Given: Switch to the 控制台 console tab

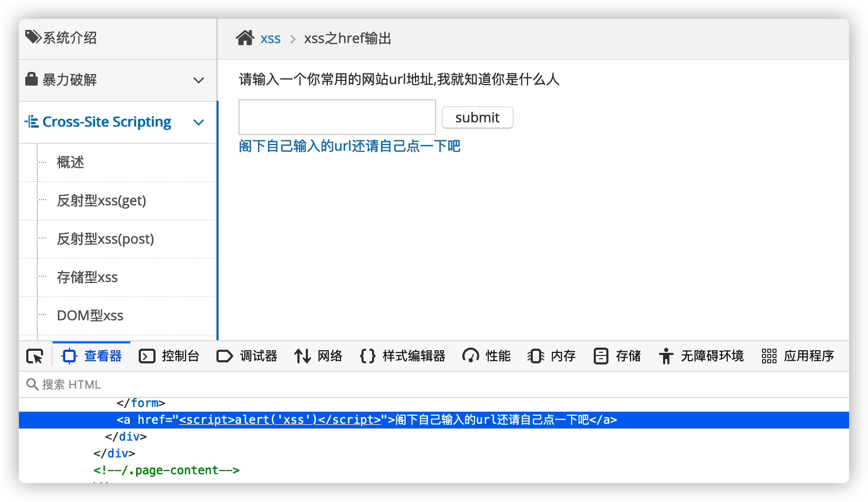Looking at the screenshot, I should coord(169,356).
